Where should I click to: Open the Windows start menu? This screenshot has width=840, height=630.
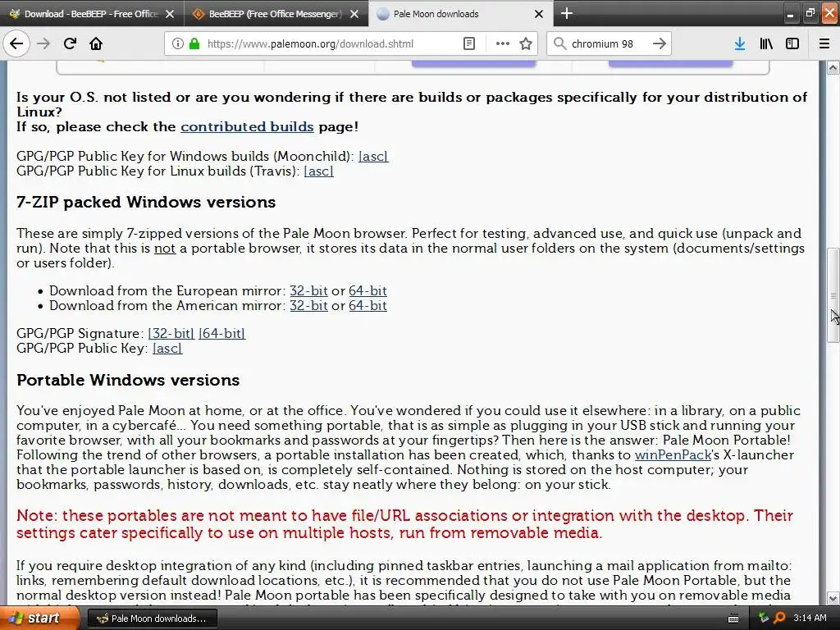pyautogui.click(x=39, y=619)
